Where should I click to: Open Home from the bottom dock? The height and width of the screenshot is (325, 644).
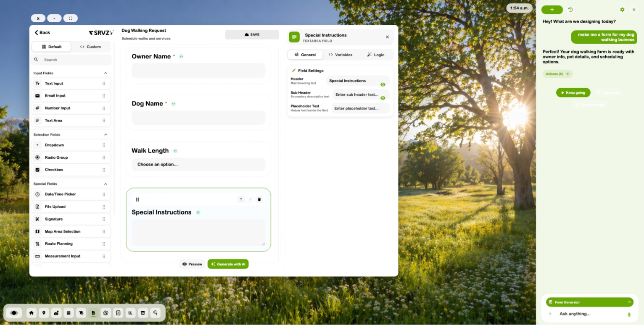[31, 313]
